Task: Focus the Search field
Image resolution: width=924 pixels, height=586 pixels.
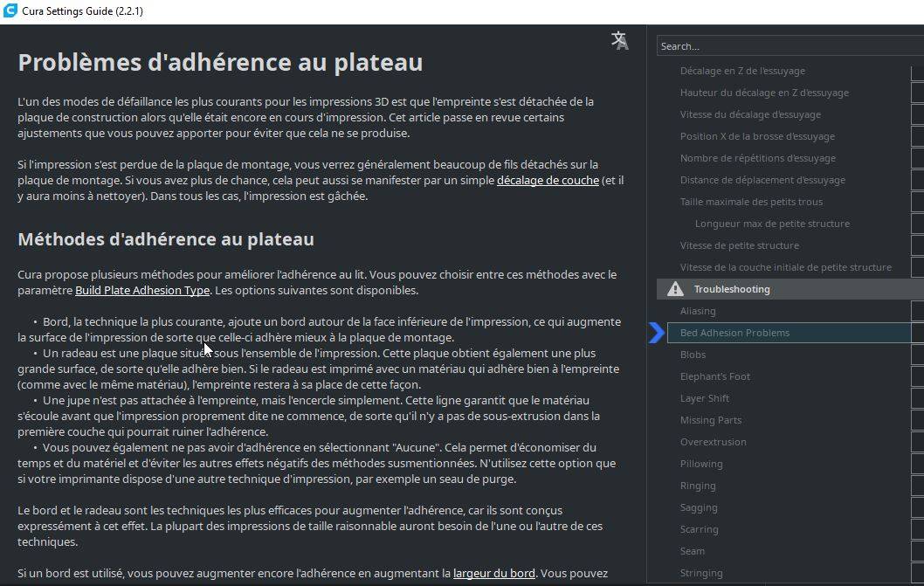Action: [790, 46]
